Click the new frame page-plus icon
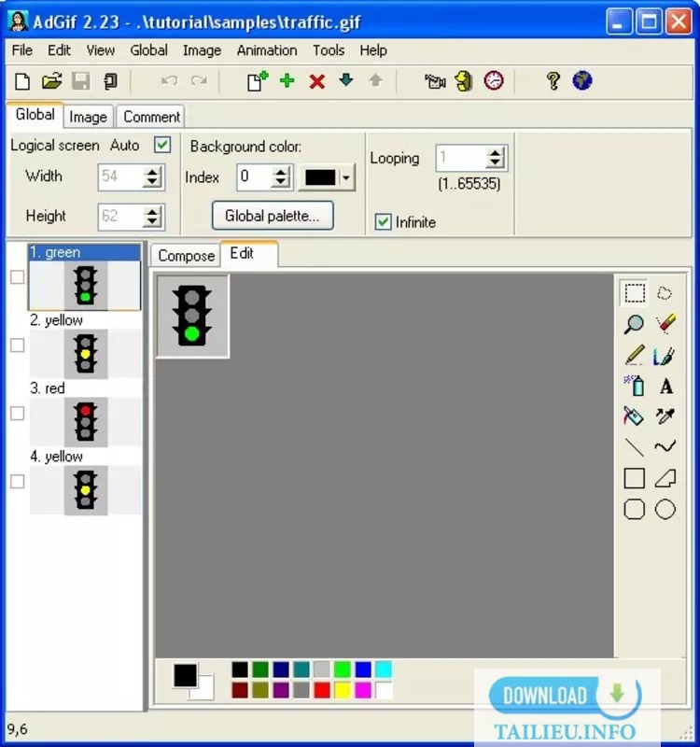Screen dimensions: 700x747 pos(258,81)
